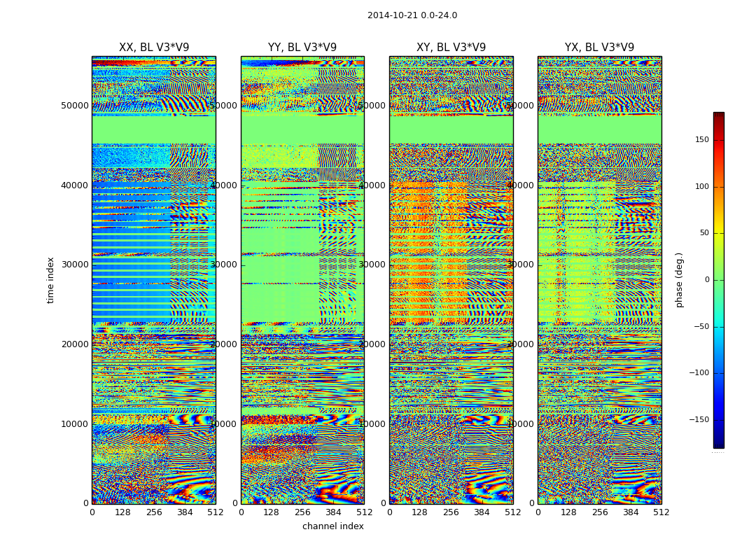This screenshot has height=560, width=735.
Task: Select the 'XX, BL V3*V9' panel title
Action: pos(154,48)
